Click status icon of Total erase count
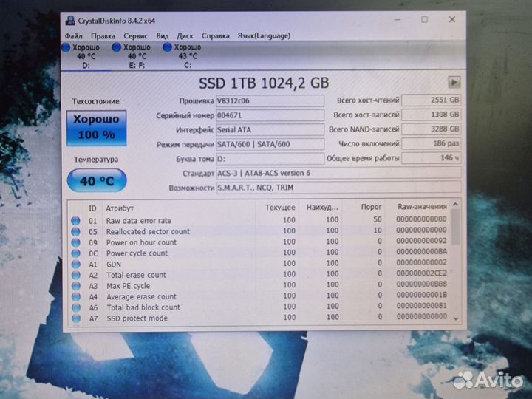The width and height of the screenshot is (532, 399). (75, 275)
